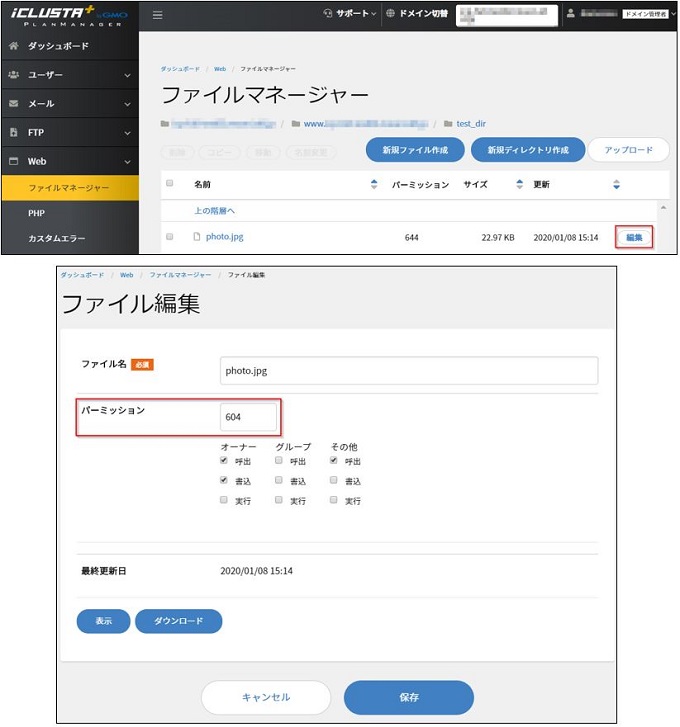The width and height of the screenshot is (680, 727).
Task: Click the globe icon for ドメイン切替
Action: (391, 13)
